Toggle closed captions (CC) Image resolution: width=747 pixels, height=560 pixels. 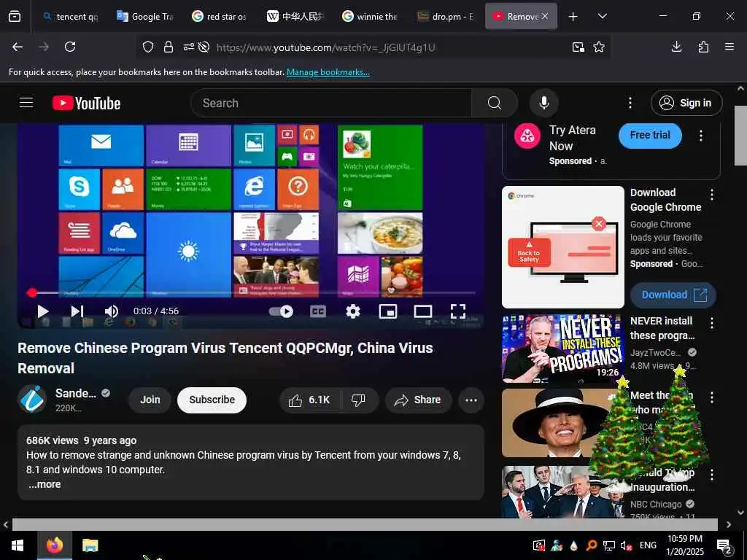click(318, 311)
